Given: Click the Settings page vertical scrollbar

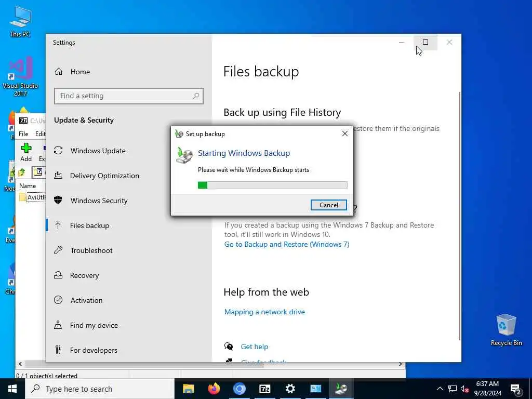Looking at the screenshot, I should tap(460, 216).
